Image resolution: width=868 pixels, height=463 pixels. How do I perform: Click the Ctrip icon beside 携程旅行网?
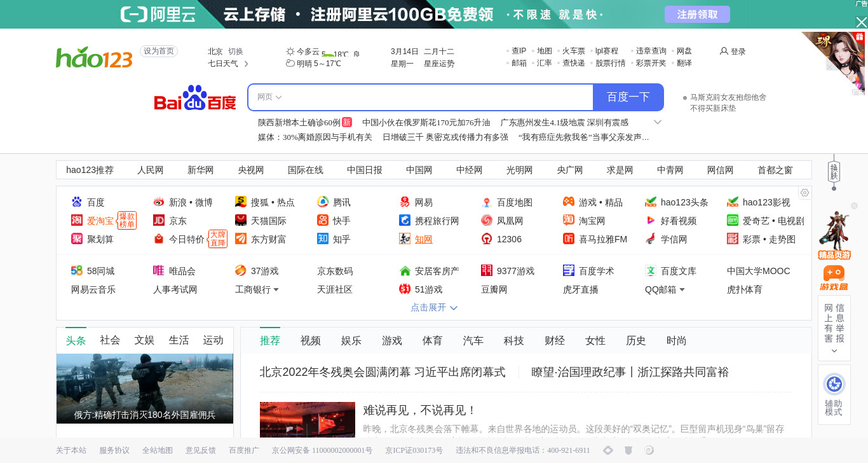point(405,221)
